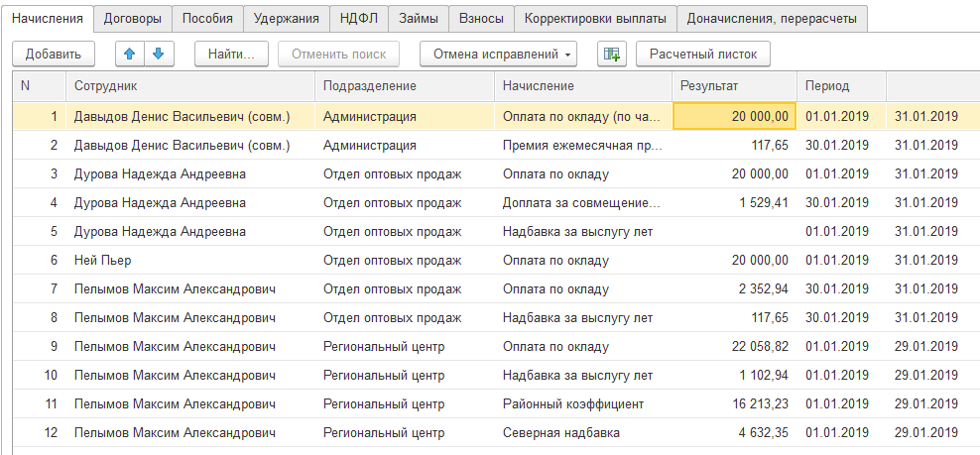Open the Расчетный листок report
Viewport: 980px width, 455px height.
pyautogui.click(x=702, y=54)
